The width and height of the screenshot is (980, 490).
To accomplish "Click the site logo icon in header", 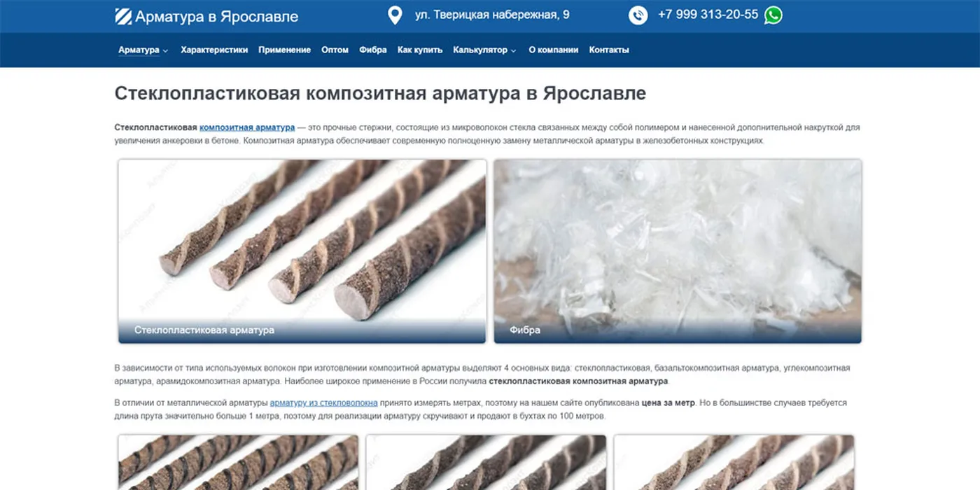I will tap(123, 16).
